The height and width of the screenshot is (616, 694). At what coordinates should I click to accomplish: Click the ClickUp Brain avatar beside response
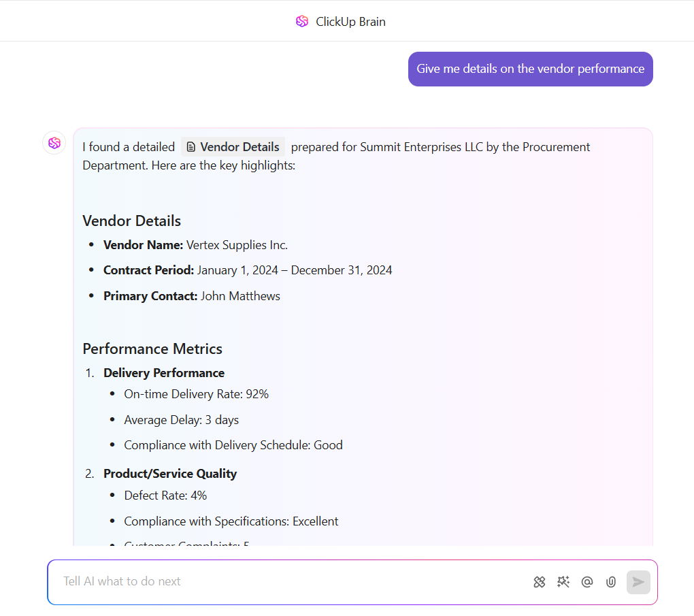(x=54, y=143)
